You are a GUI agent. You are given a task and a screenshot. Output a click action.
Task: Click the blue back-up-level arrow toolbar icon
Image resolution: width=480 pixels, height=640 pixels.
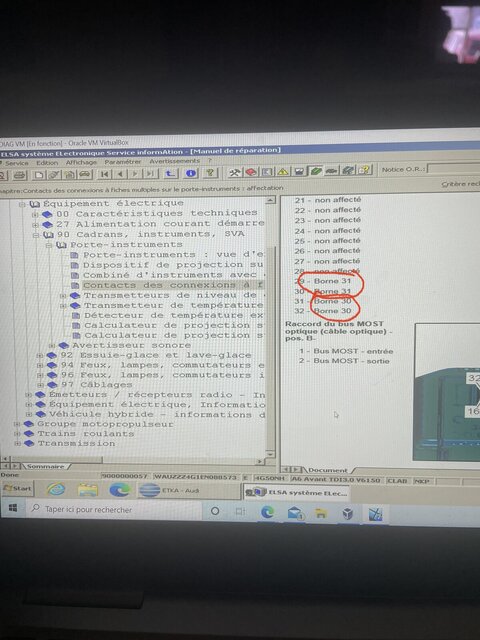pos(171,173)
